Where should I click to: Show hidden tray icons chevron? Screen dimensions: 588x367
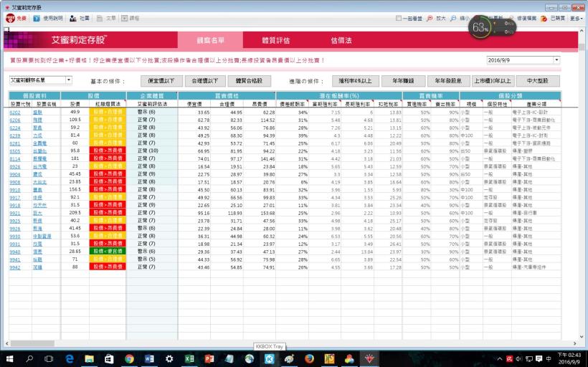click(500, 358)
